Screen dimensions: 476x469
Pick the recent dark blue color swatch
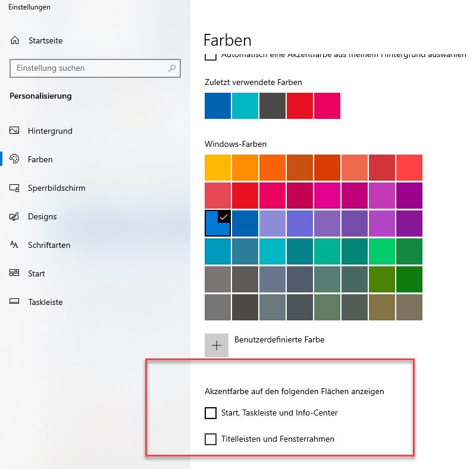[218, 106]
